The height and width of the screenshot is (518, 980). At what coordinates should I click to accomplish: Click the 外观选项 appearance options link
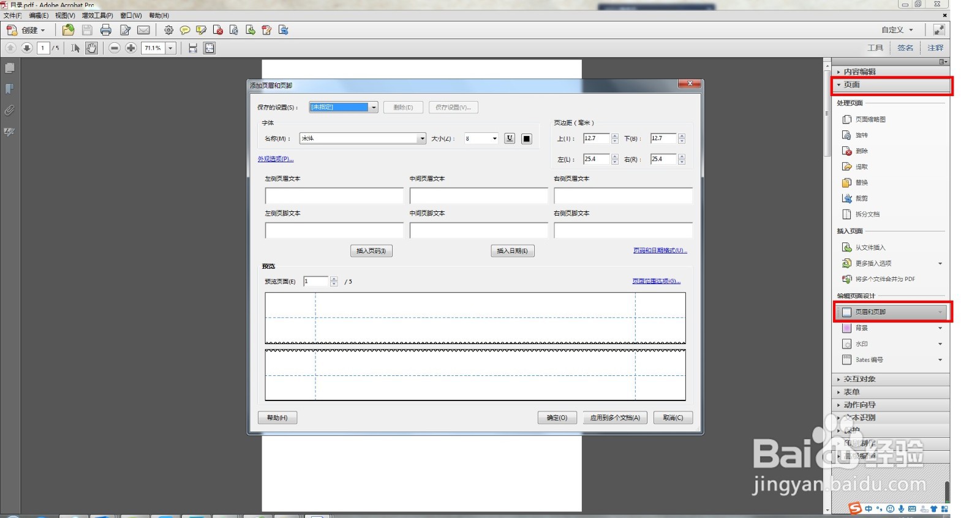pyautogui.click(x=276, y=159)
